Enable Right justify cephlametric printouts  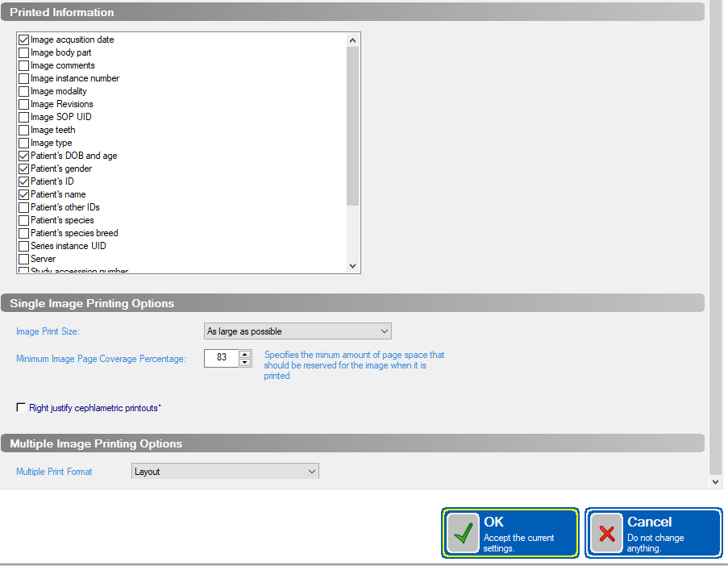pos(21,408)
